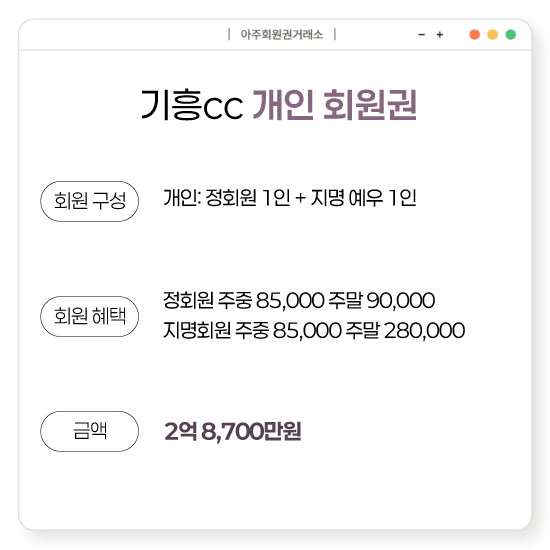Click the vertical bar right of 아주회원권거래소
The width and height of the screenshot is (550, 550).
[x=335, y=34]
